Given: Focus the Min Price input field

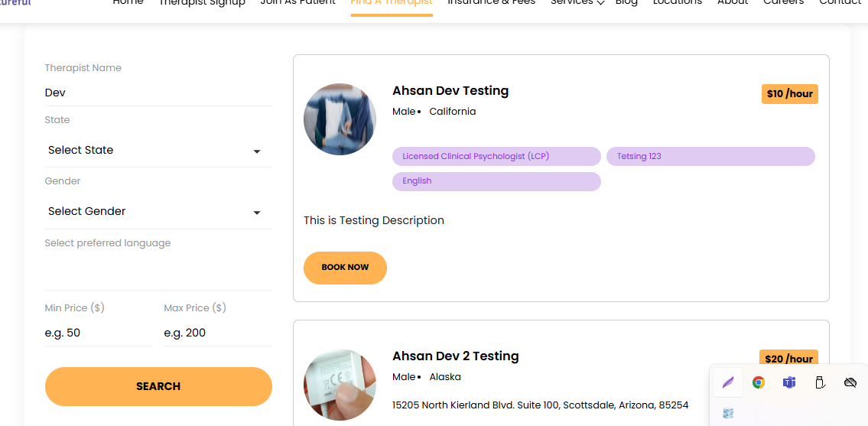Looking at the screenshot, I should coord(98,333).
